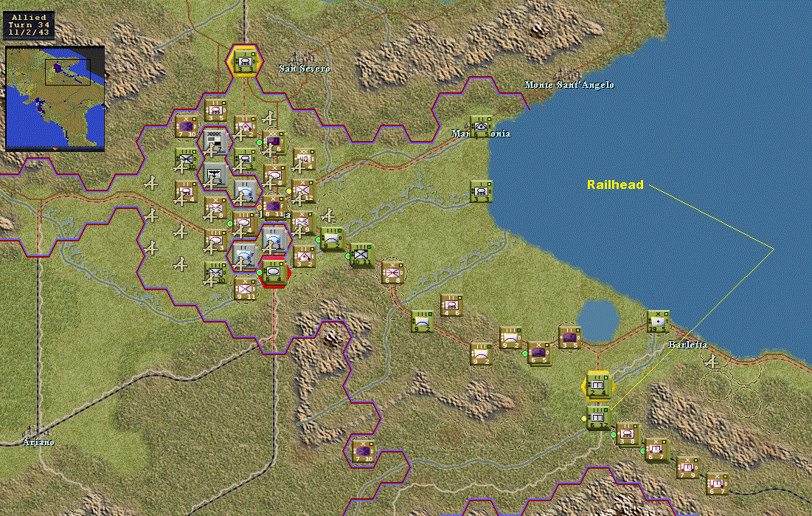
Task: Click the San Severo town label
Action: 305,69
